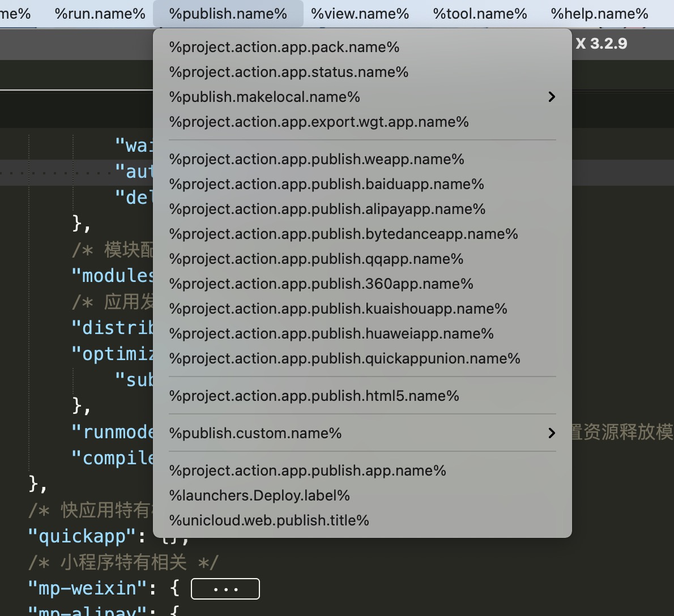674x616 pixels.
Task: Choose %project.action.app.status.name% item
Action: (x=288, y=72)
